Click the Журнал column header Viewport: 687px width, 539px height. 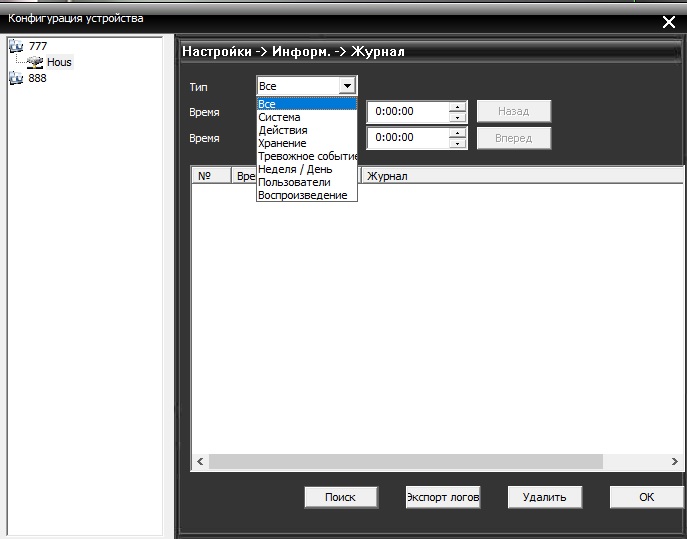coord(388,176)
